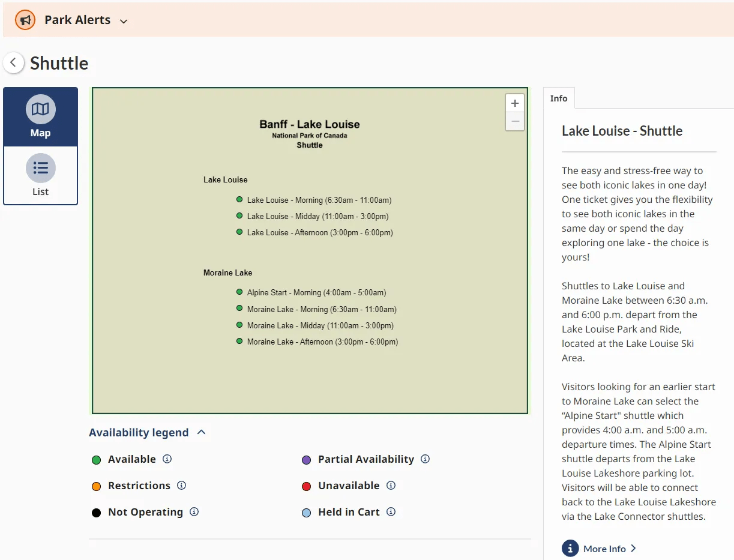Select Alpine Start - Morning shuttle dot
This screenshot has width=734, height=560.
pyautogui.click(x=239, y=292)
